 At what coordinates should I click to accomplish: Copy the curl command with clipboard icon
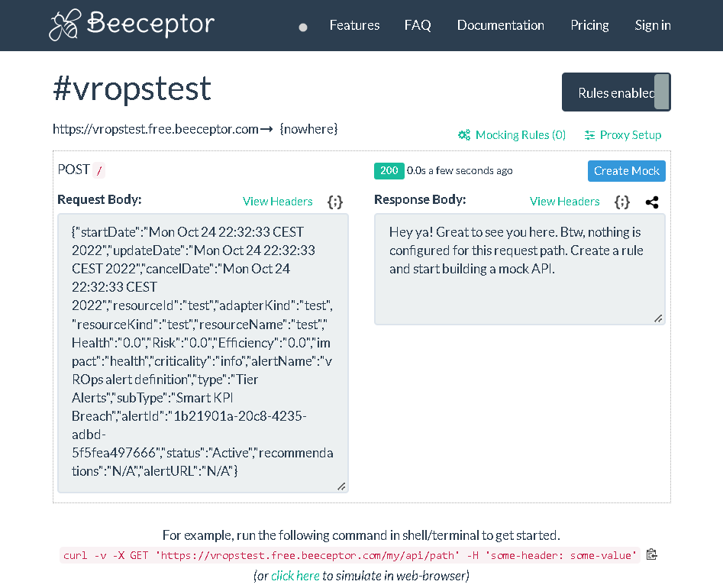[651, 554]
